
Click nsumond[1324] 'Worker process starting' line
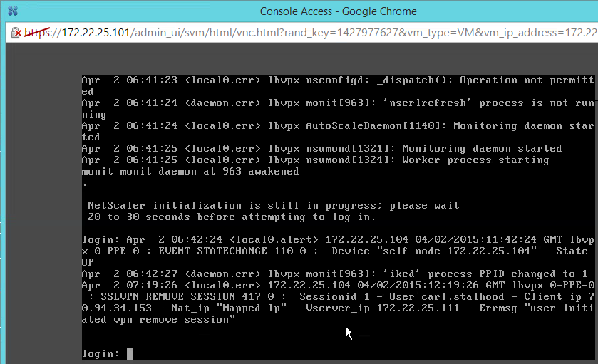pos(316,160)
